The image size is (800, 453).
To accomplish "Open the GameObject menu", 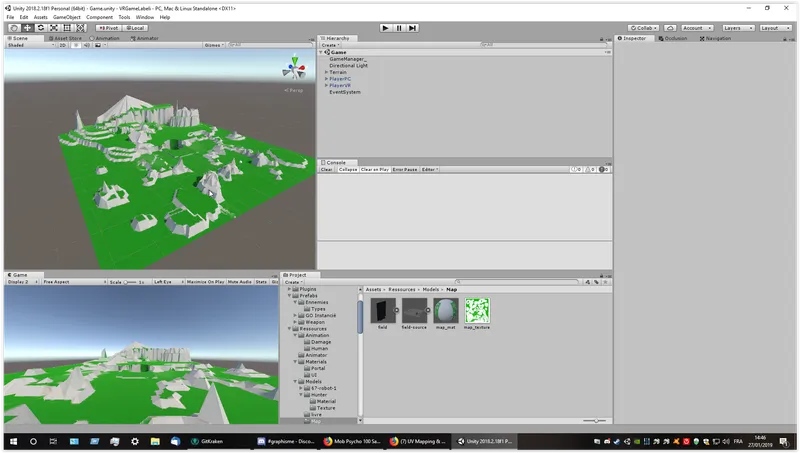I will [66, 17].
